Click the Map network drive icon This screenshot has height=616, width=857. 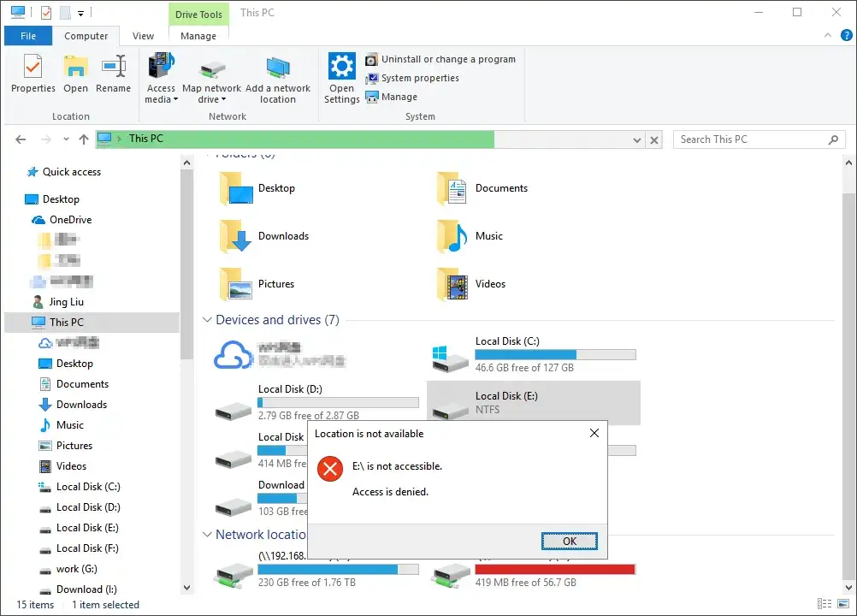(x=211, y=70)
